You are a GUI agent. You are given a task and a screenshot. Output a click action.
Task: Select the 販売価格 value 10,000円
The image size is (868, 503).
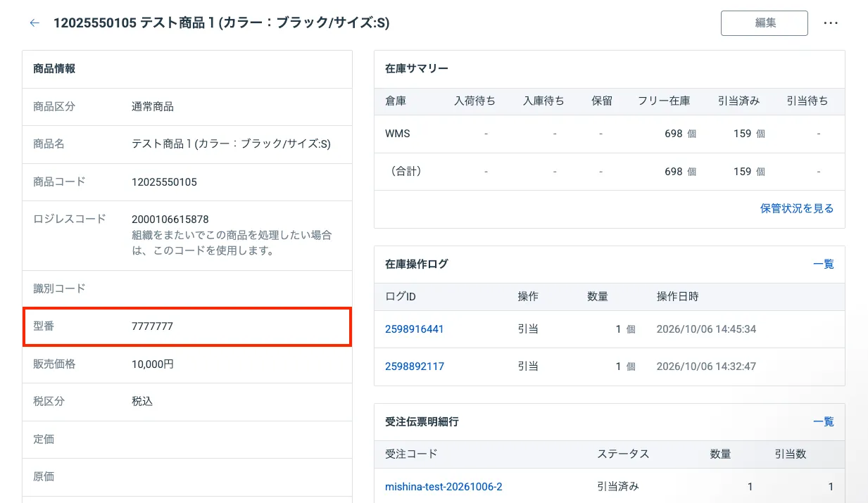[x=153, y=364]
